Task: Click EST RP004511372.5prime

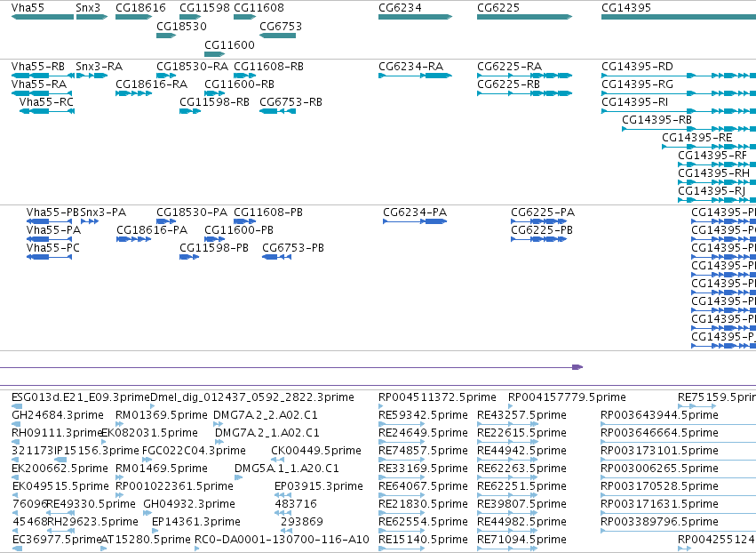Action: (x=381, y=407)
